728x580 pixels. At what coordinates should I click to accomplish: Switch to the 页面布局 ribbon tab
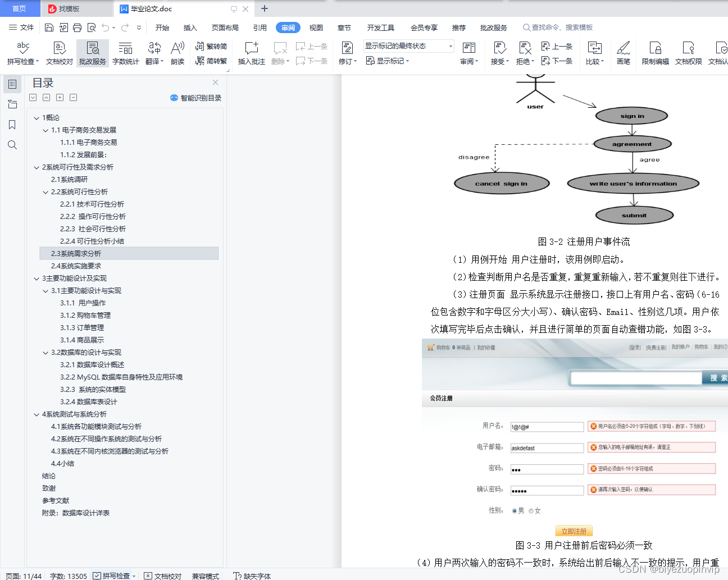[225, 28]
